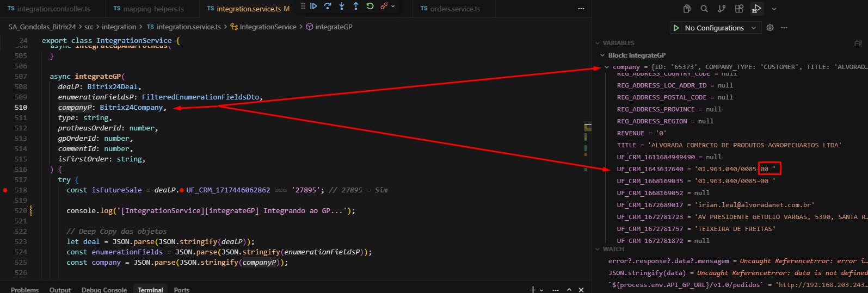Viewport: 868px width, 293px height.
Task: Toggle the breakpoint on line 518
Action: pos(5,190)
